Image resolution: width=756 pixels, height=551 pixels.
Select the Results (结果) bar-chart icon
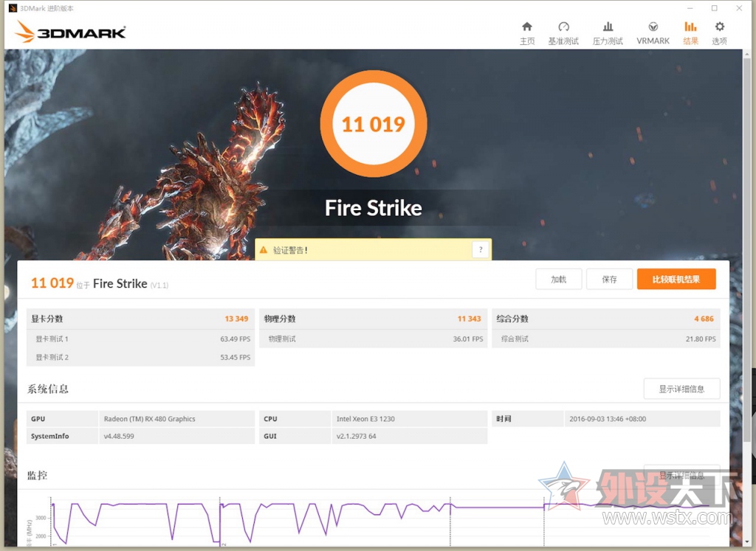(x=690, y=27)
